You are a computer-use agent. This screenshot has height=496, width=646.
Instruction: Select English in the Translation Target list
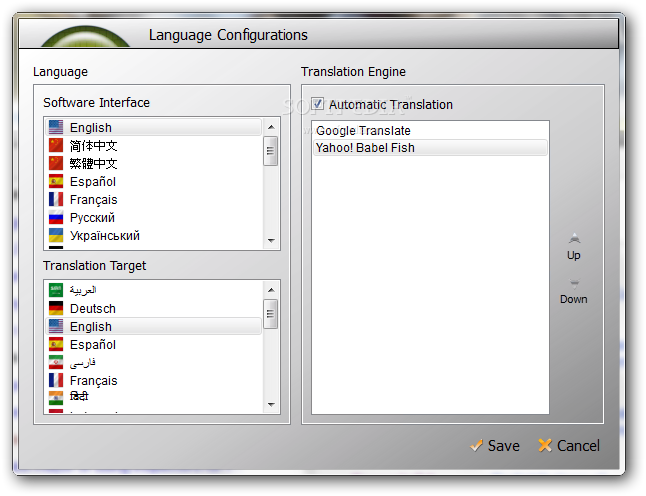pos(153,326)
